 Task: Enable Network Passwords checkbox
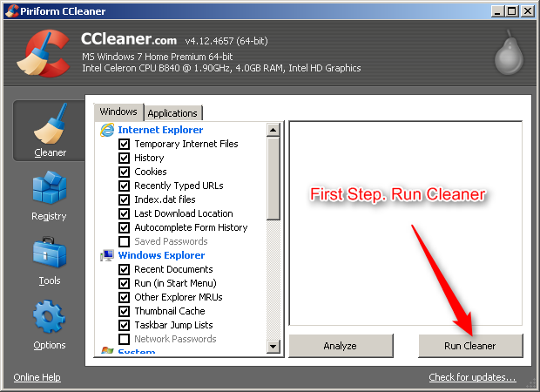coord(124,339)
